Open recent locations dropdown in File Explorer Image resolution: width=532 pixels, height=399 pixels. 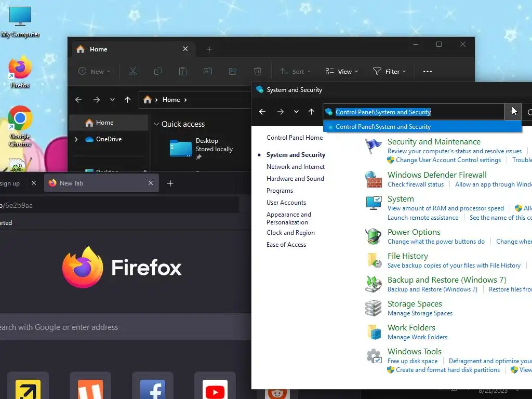[112, 100]
